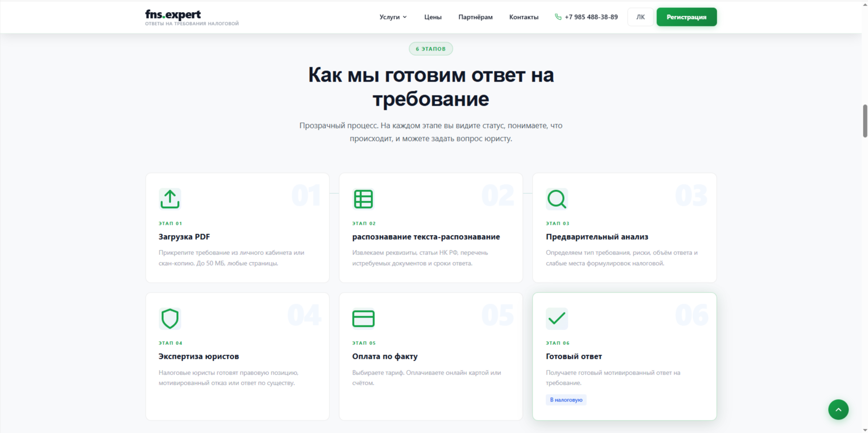
Task: Click the fns.expert logo
Action: point(192,17)
